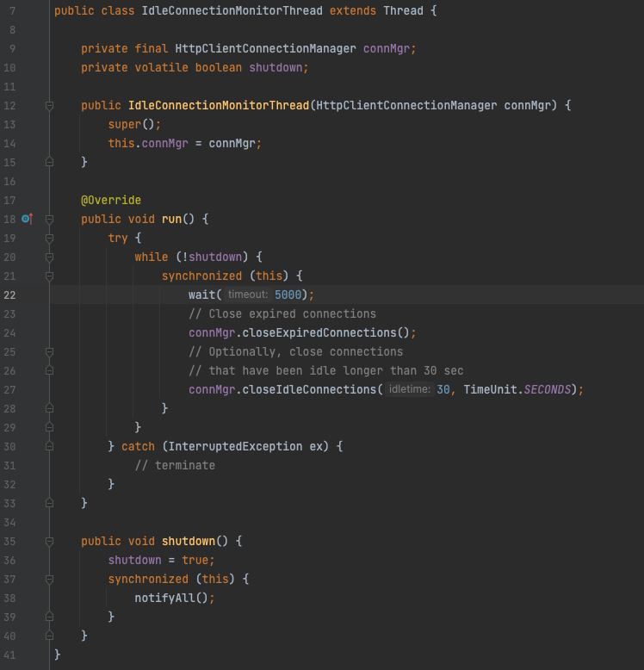Click the 'timeout:' inlay hint in wait call
The height and width of the screenshot is (670, 644).
pos(248,295)
